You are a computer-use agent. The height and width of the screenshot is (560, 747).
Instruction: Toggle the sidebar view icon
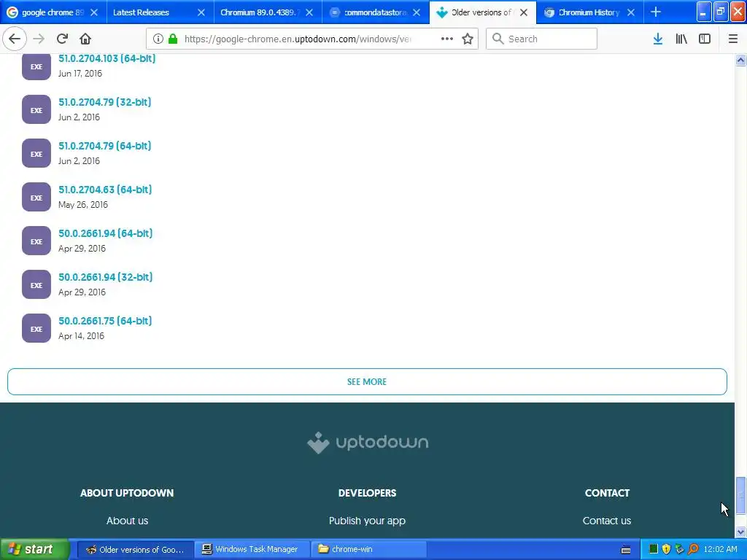[705, 39]
